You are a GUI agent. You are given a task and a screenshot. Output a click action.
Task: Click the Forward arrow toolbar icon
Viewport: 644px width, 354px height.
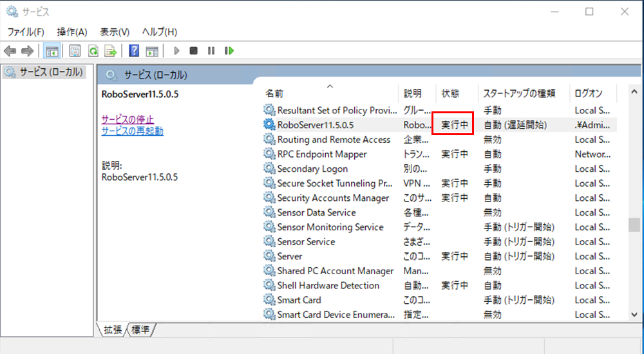[x=28, y=51]
